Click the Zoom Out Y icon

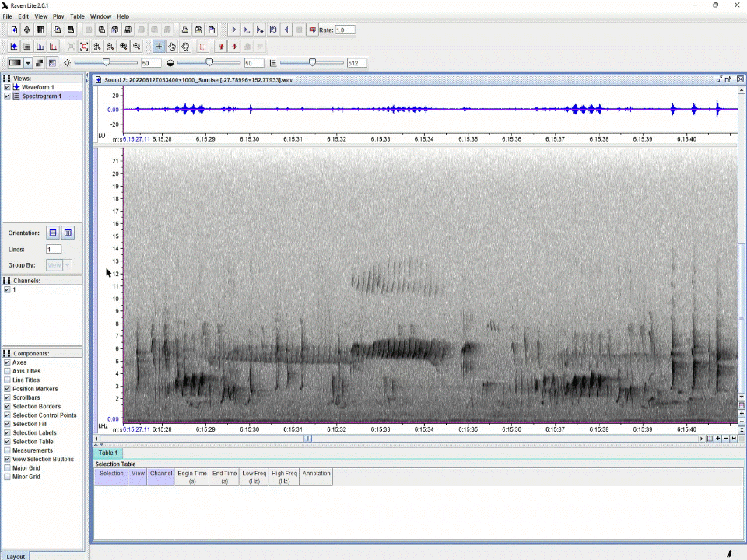pyautogui.click(x=137, y=47)
